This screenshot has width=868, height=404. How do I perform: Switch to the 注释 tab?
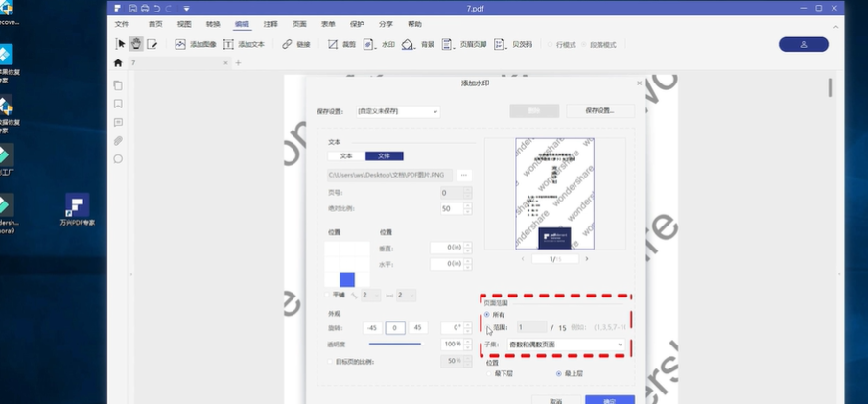click(270, 24)
